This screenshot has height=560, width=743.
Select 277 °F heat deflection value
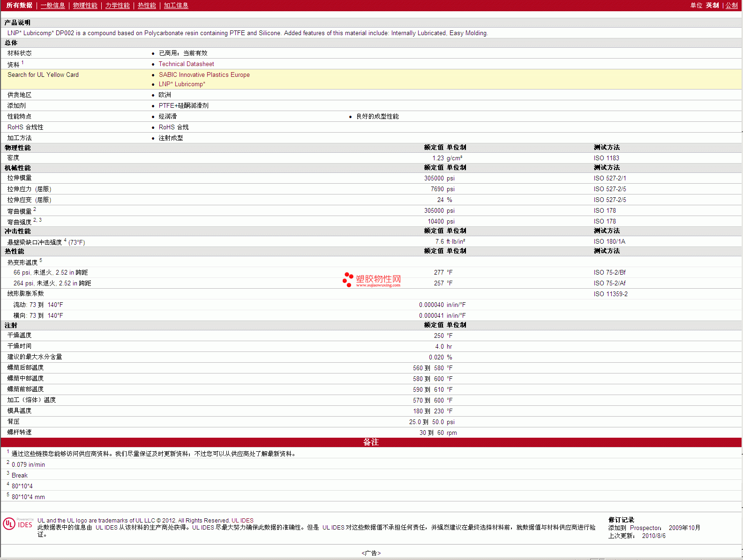click(443, 272)
